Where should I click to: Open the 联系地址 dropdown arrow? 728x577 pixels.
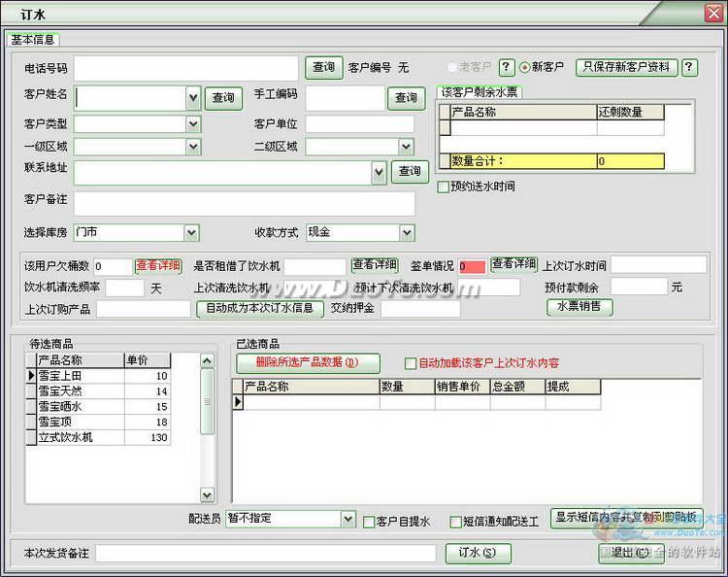click(x=379, y=172)
